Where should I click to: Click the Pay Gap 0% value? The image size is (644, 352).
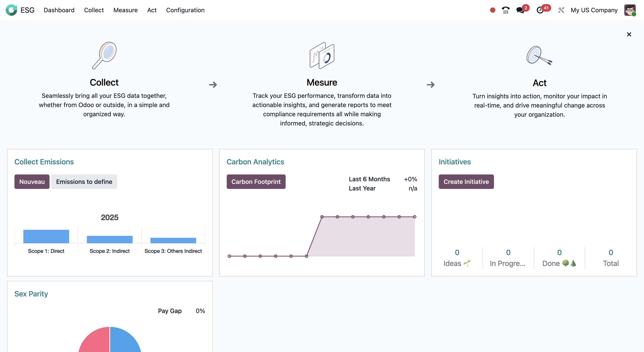[x=200, y=311]
